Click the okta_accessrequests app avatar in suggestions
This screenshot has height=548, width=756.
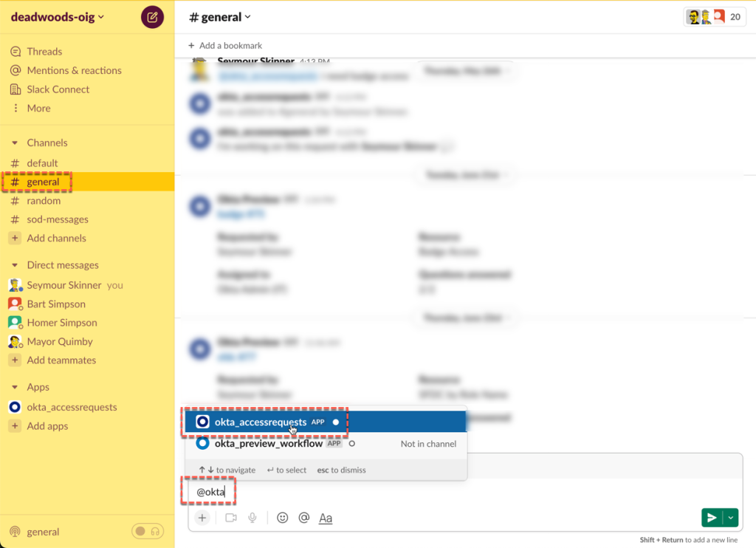click(x=202, y=422)
